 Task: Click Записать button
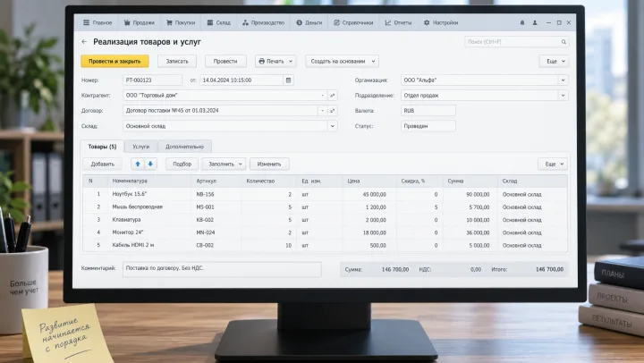177,61
